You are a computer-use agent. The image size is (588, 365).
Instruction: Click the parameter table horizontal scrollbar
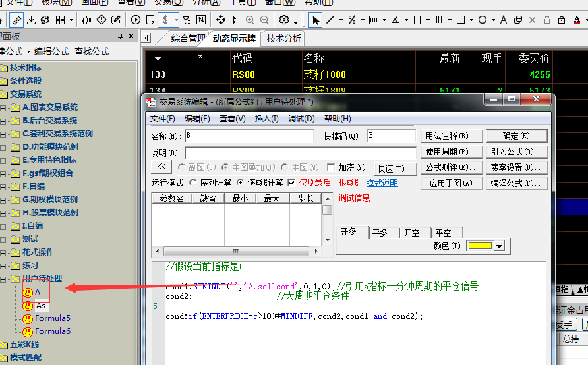coord(236,251)
